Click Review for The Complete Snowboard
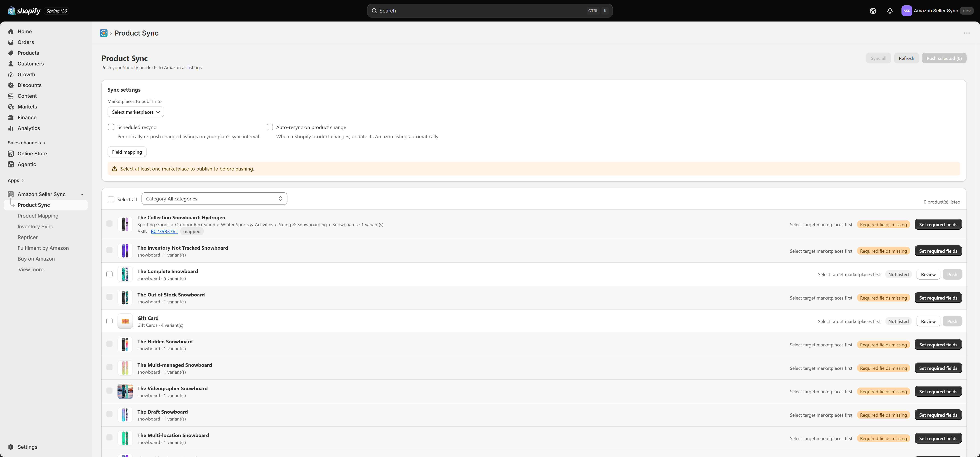 928,274
